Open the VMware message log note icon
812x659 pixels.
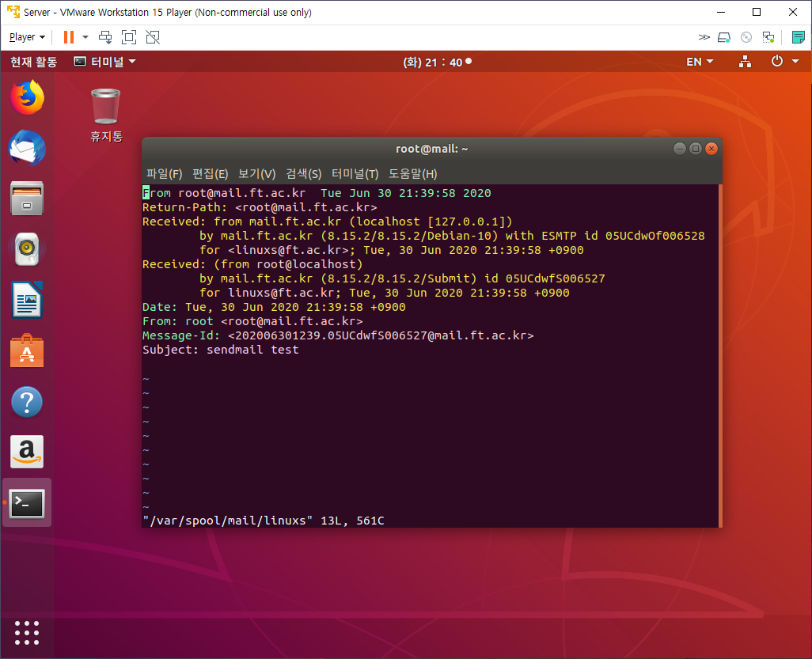tap(798, 36)
